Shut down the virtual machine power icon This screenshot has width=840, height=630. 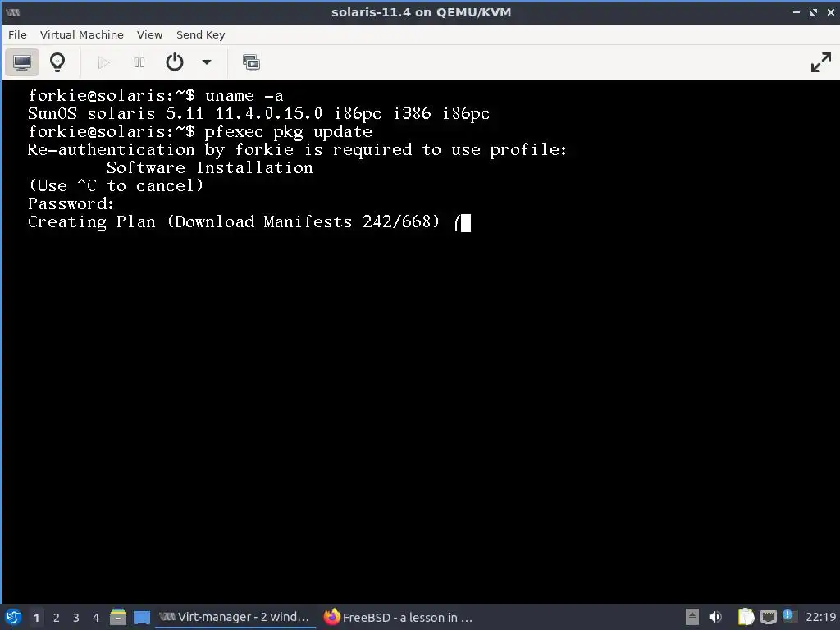[x=175, y=62]
